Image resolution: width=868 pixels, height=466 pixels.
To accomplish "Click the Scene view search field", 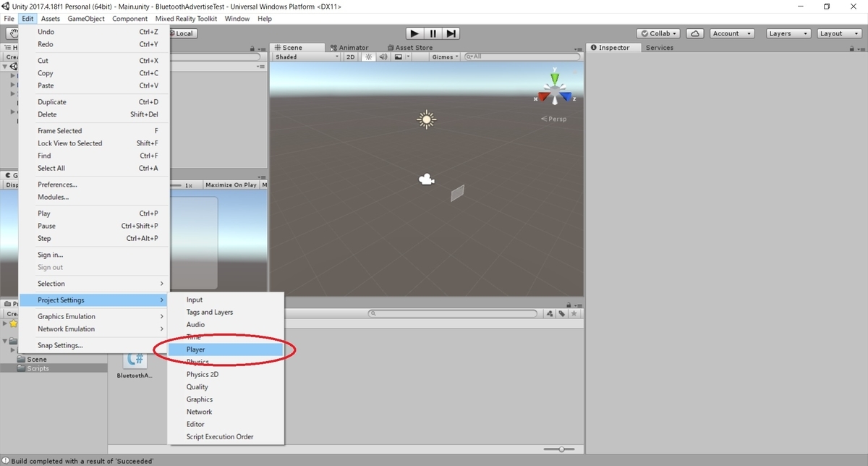I will (522, 56).
